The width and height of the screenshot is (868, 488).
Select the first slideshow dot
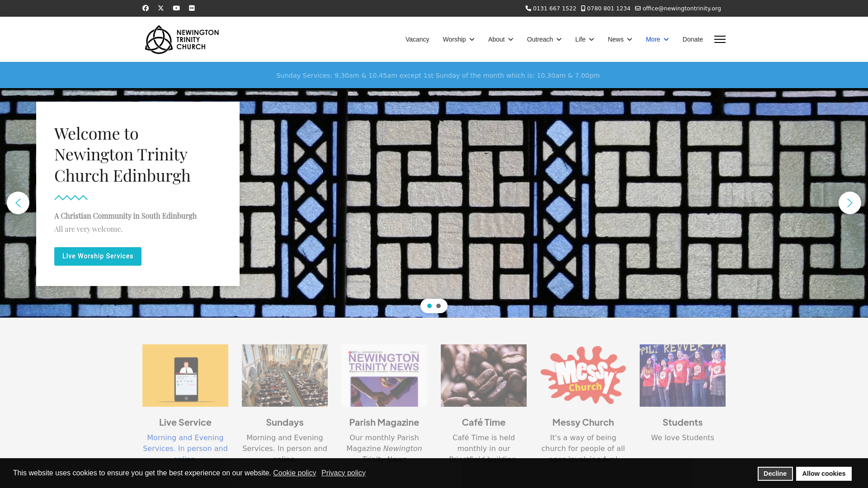click(429, 306)
